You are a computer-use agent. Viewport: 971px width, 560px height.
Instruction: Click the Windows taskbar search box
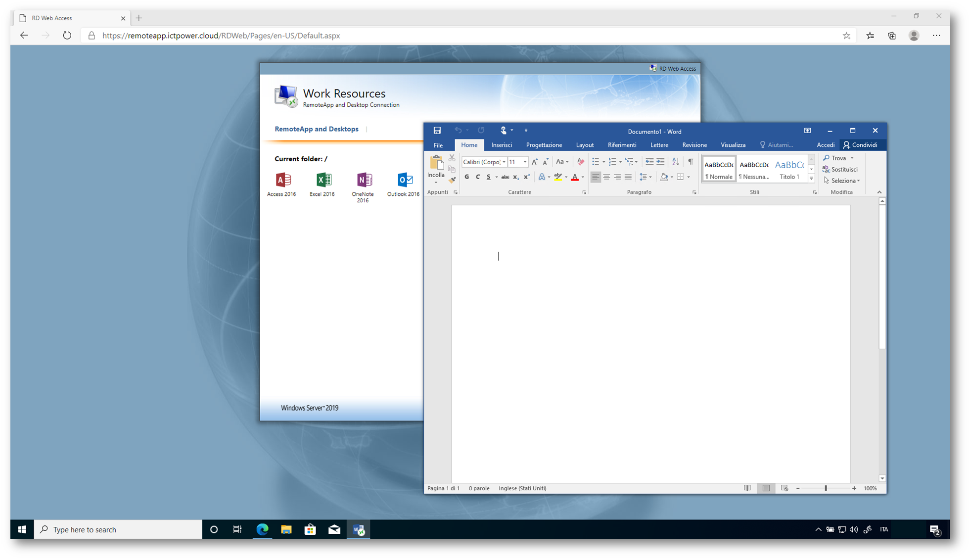[119, 529]
